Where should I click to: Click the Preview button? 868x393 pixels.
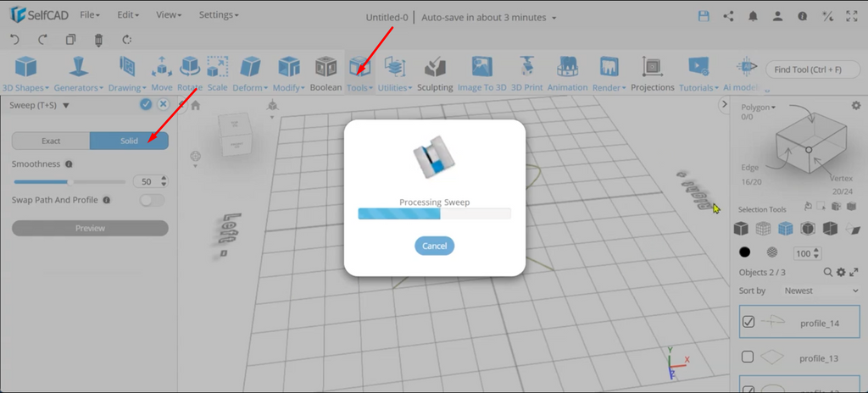[x=90, y=228]
